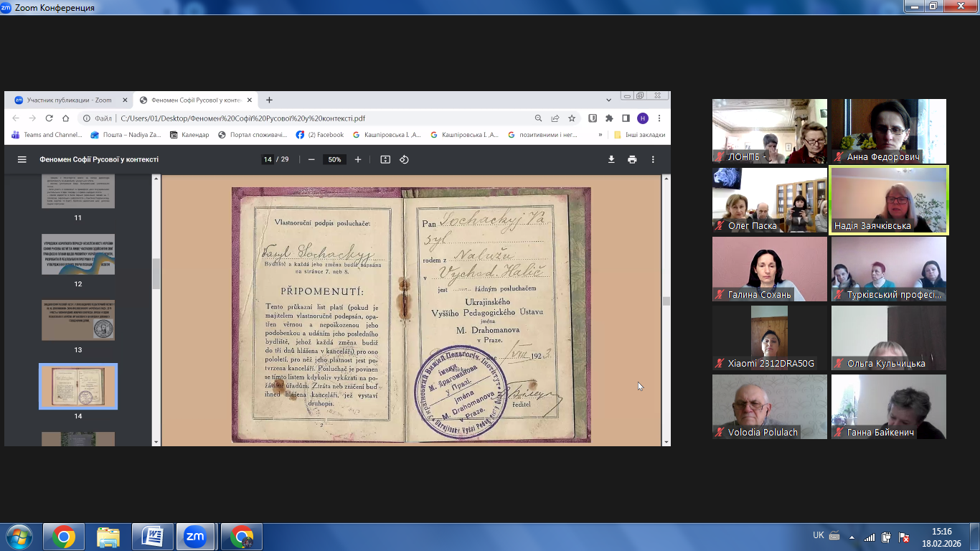Download the PDF with the download icon
Screen dimensions: 980x551
pyautogui.click(x=611, y=159)
